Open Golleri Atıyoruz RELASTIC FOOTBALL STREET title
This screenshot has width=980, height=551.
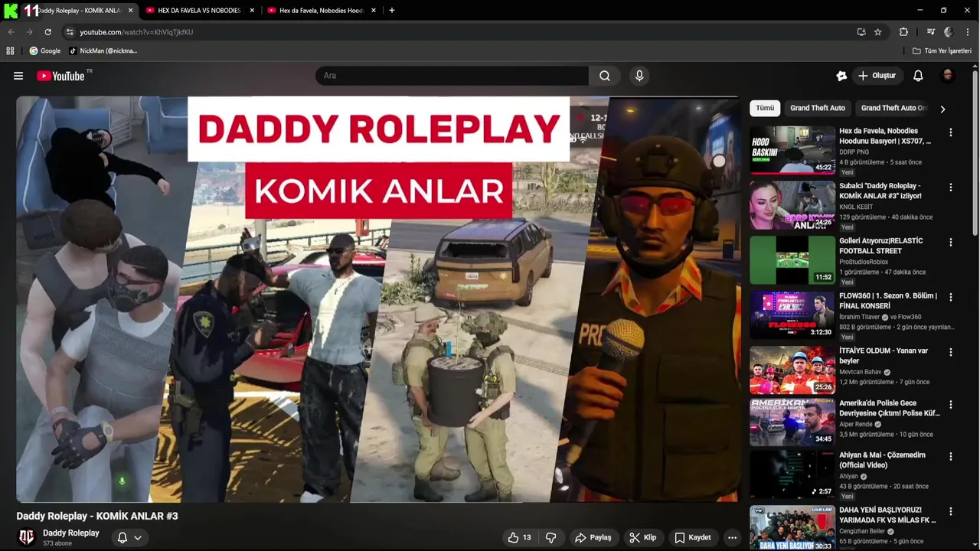[x=881, y=246]
